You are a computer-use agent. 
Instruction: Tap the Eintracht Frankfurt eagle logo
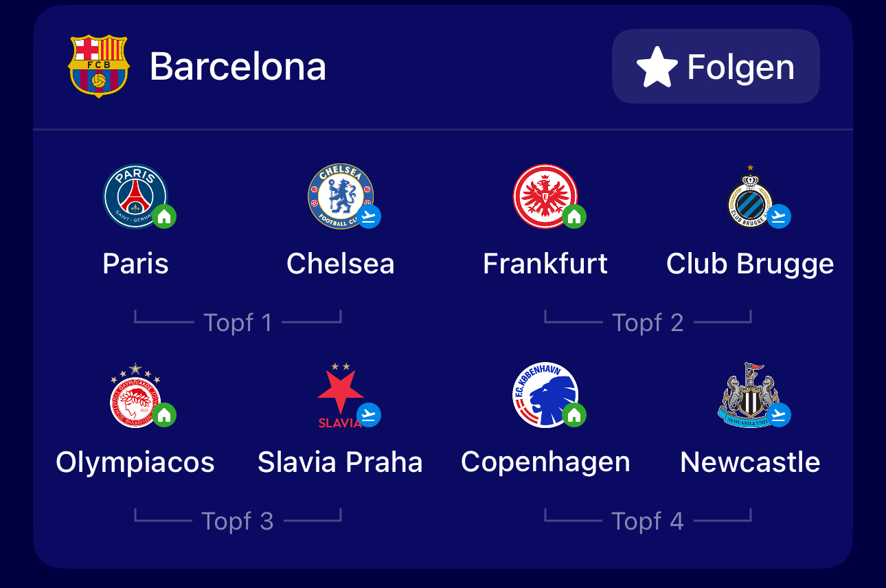545,196
